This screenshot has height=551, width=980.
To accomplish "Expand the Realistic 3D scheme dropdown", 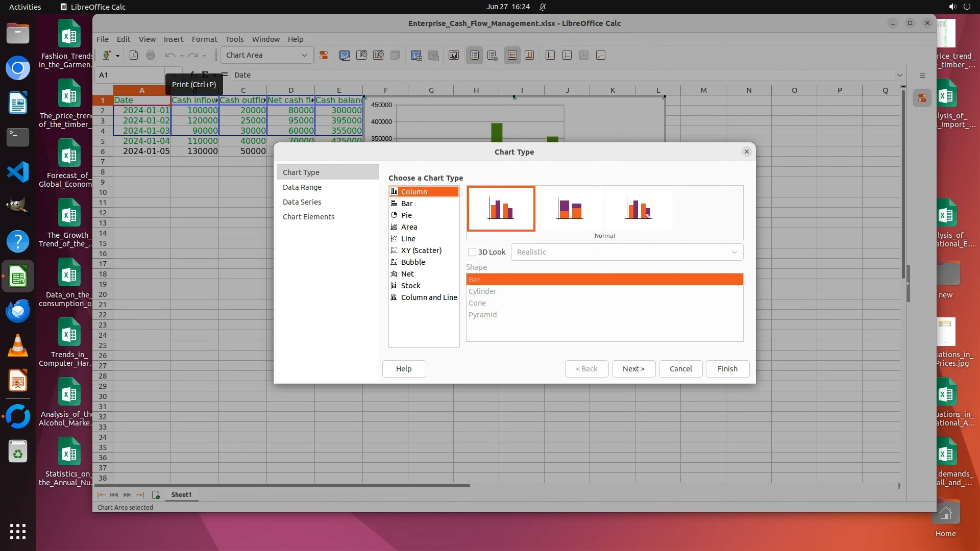I will tap(734, 252).
